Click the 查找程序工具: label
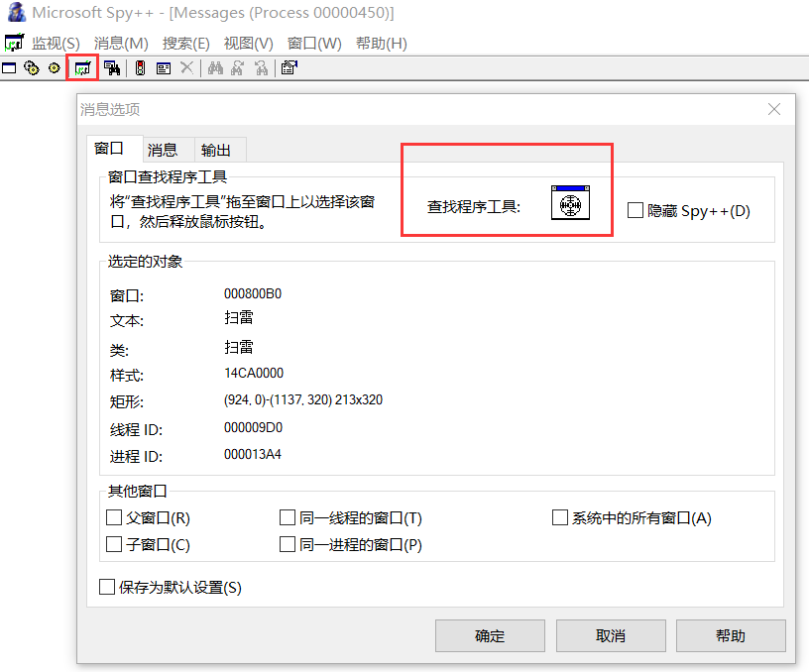809x672 pixels. tap(474, 207)
